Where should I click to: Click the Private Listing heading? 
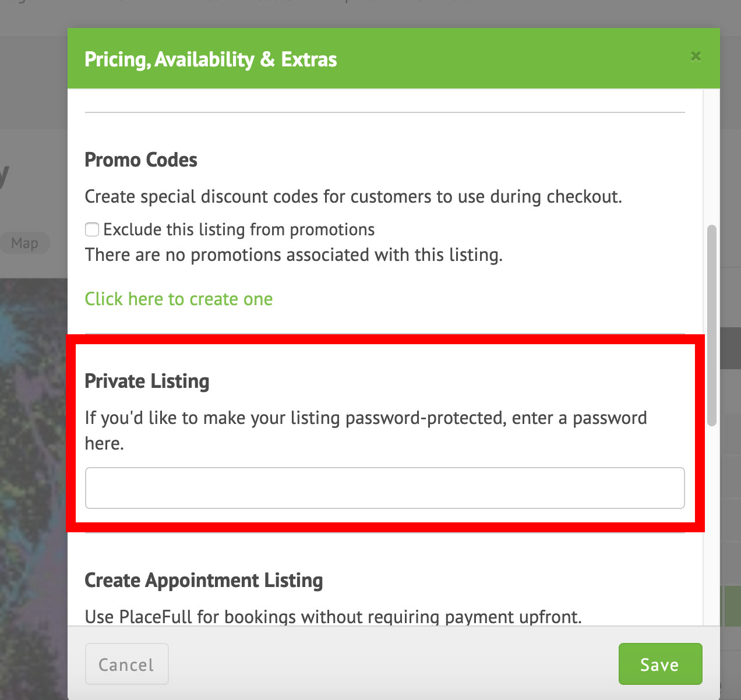tap(147, 381)
